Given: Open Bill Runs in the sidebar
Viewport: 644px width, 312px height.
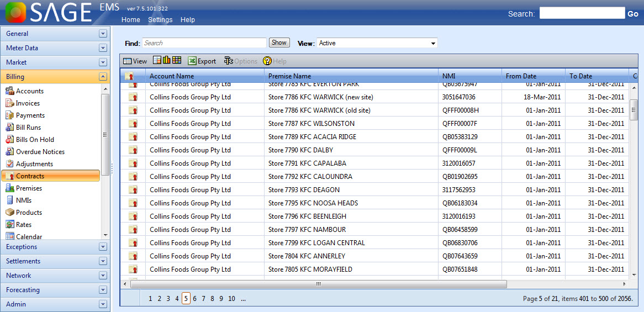Looking at the screenshot, I should [23, 127].
